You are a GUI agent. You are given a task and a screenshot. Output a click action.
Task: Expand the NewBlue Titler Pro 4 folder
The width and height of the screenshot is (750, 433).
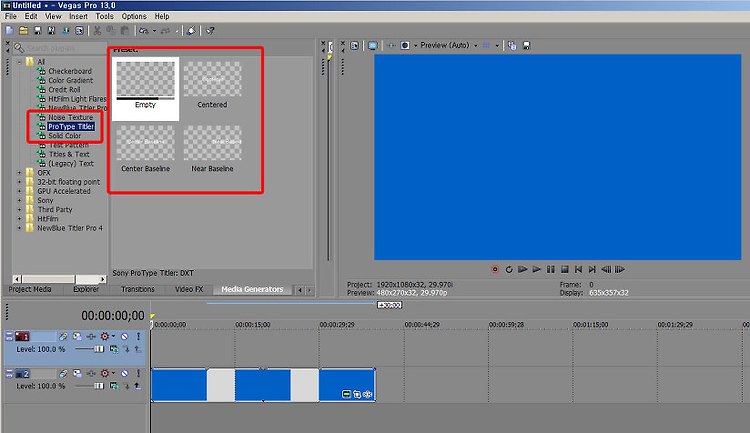[x=20, y=228]
